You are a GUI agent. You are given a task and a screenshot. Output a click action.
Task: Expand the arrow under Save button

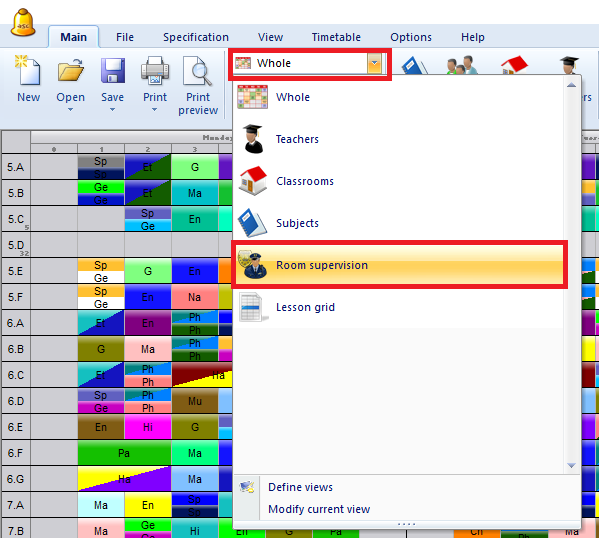pyautogui.click(x=112, y=110)
